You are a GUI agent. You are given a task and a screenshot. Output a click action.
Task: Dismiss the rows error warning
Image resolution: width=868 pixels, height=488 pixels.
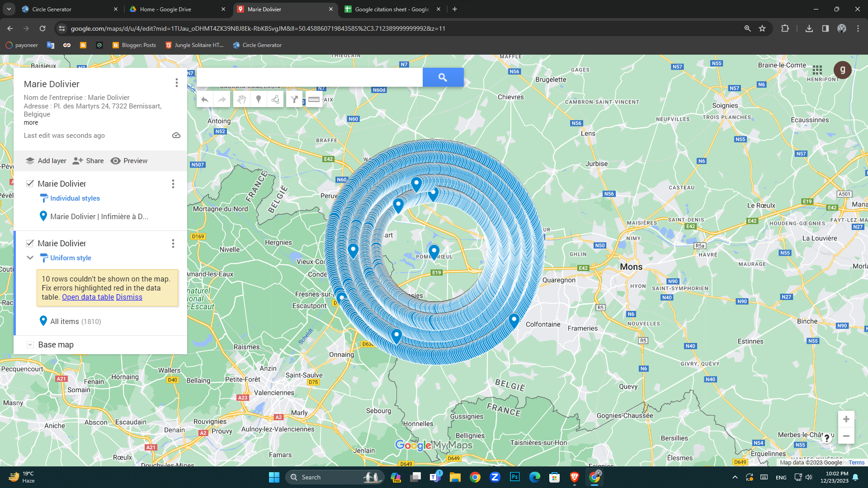129,297
